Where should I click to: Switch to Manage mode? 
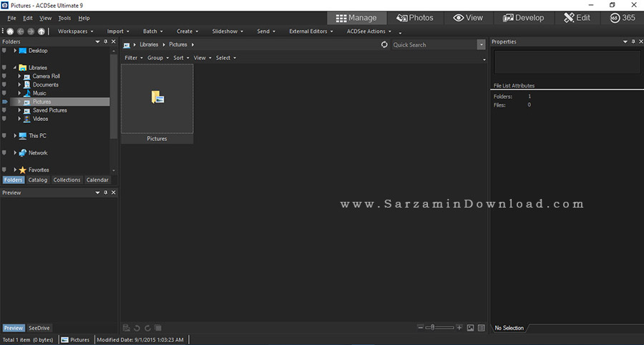[x=356, y=18]
